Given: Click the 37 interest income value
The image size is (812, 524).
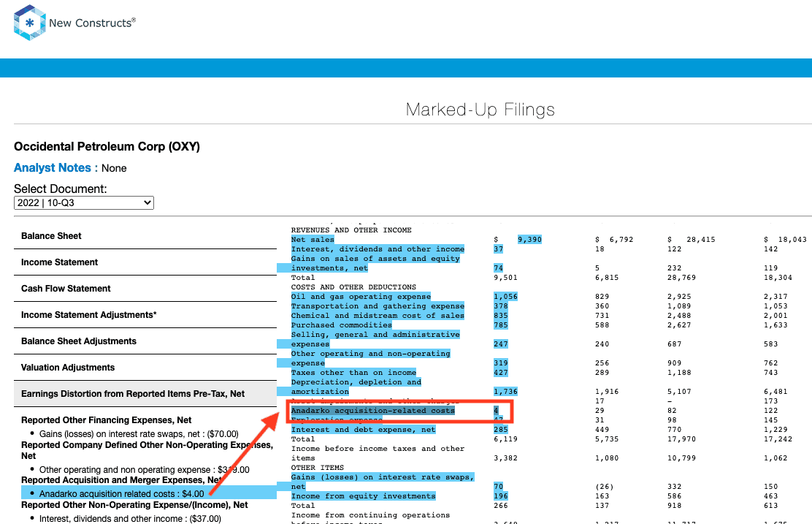Looking at the screenshot, I should click(498, 248).
